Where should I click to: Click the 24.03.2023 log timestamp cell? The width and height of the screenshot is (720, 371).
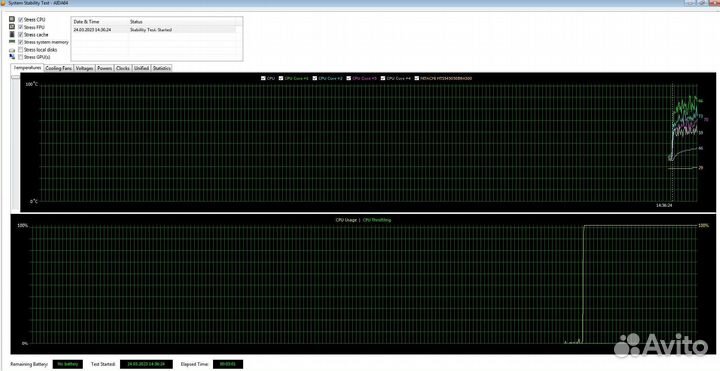[x=92, y=29]
